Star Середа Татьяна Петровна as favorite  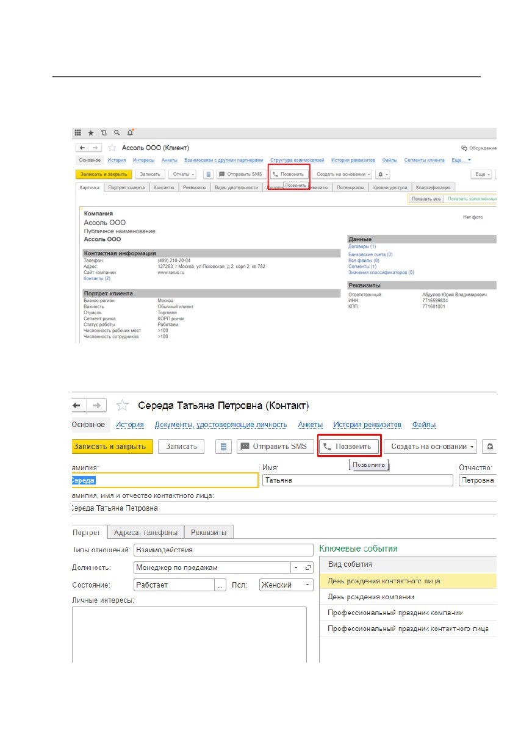point(123,405)
